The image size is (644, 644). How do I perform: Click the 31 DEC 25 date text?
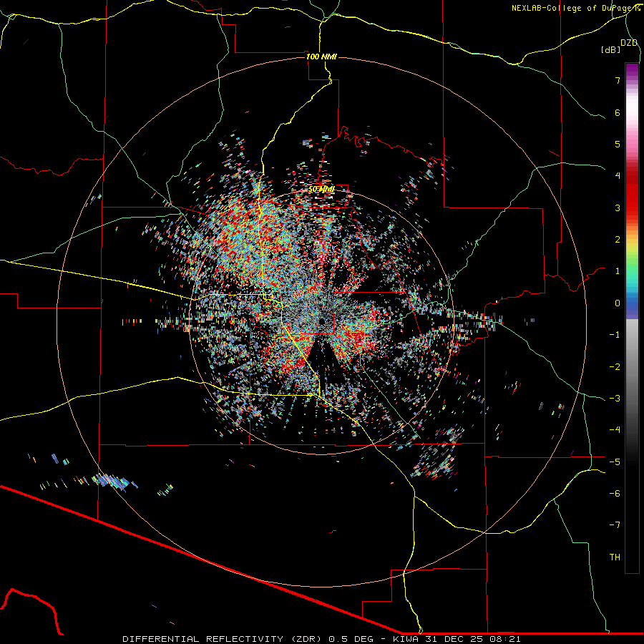point(453,639)
